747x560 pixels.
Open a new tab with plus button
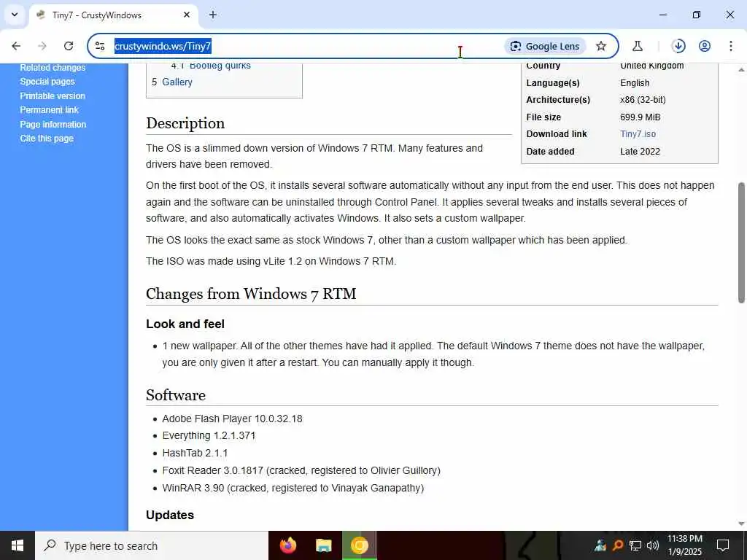click(213, 15)
